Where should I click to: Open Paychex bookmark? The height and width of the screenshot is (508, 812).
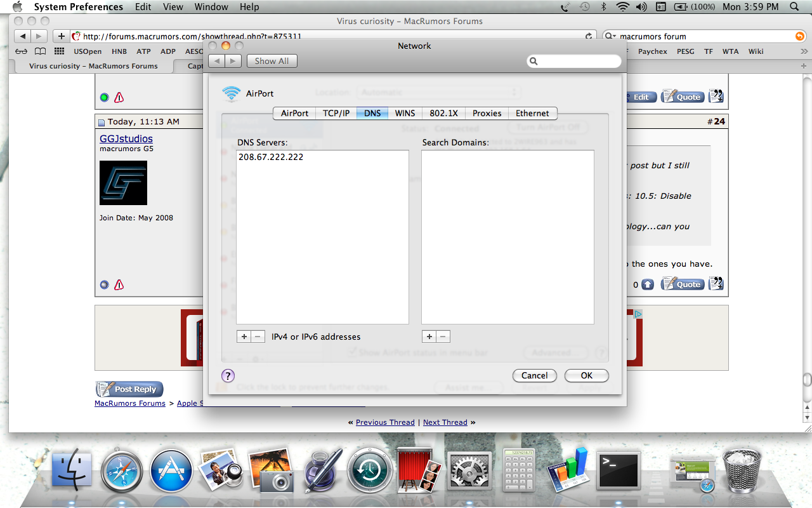653,51
